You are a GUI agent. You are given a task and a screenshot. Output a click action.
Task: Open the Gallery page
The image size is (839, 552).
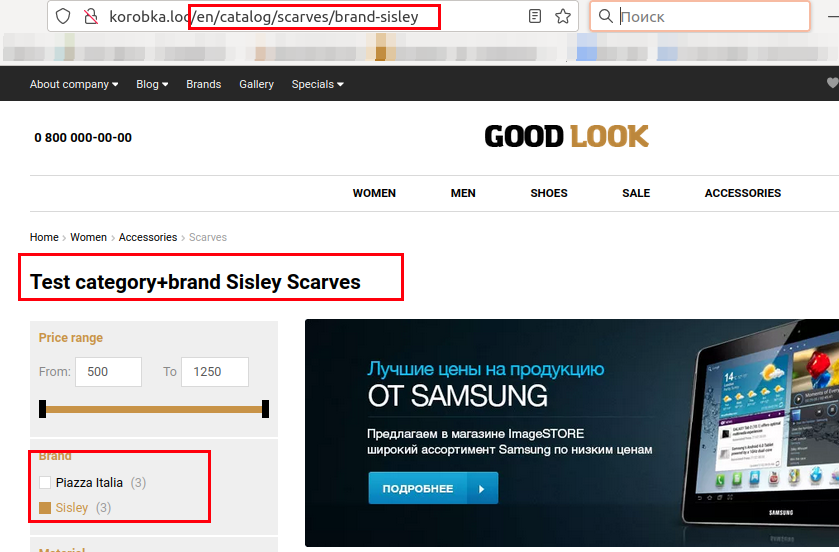click(x=256, y=84)
